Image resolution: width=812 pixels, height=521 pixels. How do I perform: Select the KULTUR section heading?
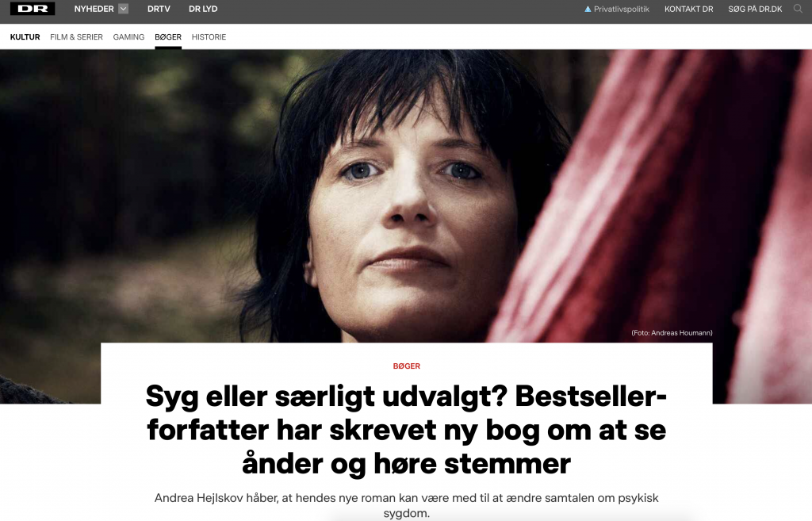[x=25, y=36]
